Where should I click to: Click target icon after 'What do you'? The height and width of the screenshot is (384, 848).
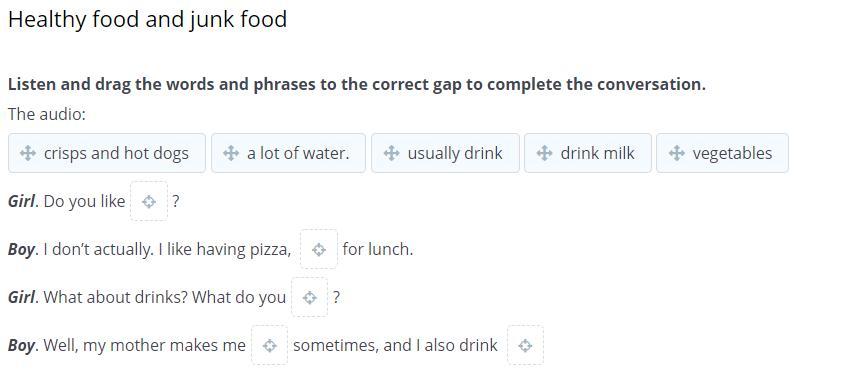[x=309, y=297]
